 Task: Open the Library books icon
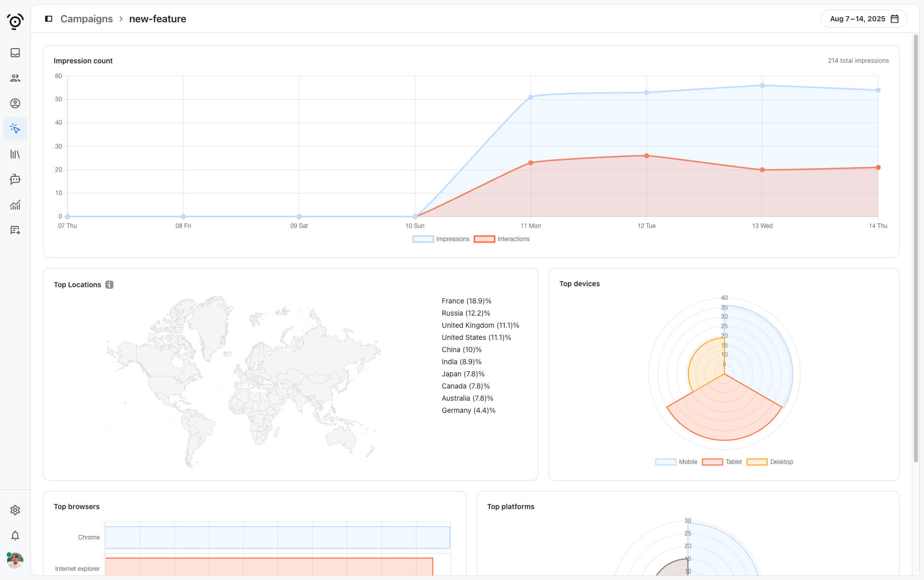coord(15,154)
